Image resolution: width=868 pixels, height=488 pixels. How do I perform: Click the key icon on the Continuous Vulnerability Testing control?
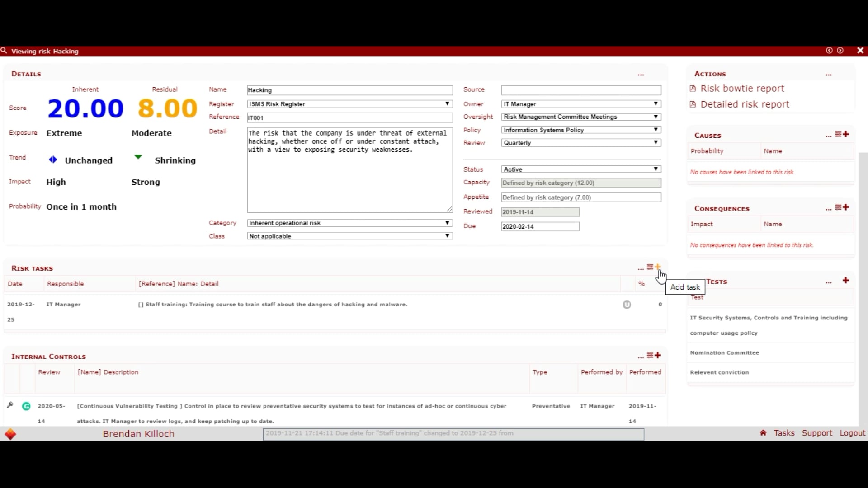pos(10,405)
